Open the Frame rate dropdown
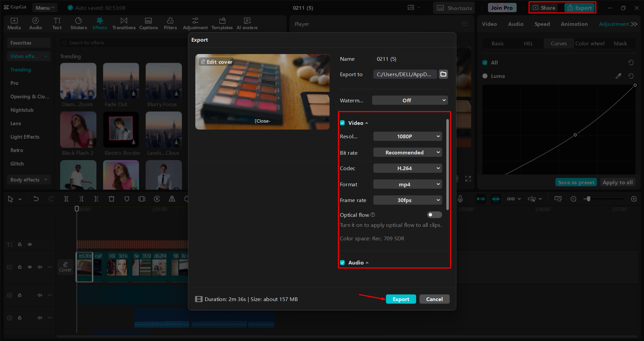Image resolution: width=644 pixels, height=341 pixels. (x=407, y=200)
